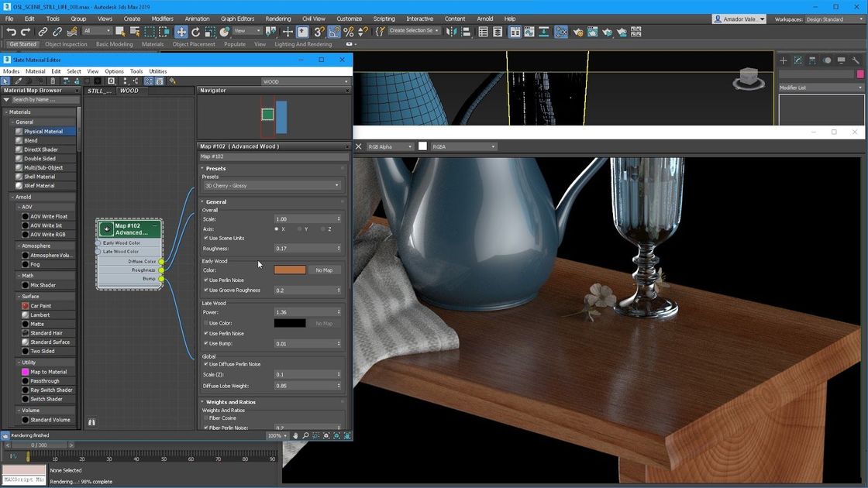868x488 pixels.
Task: Select the Y axis radio button
Action: pos(301,229)
